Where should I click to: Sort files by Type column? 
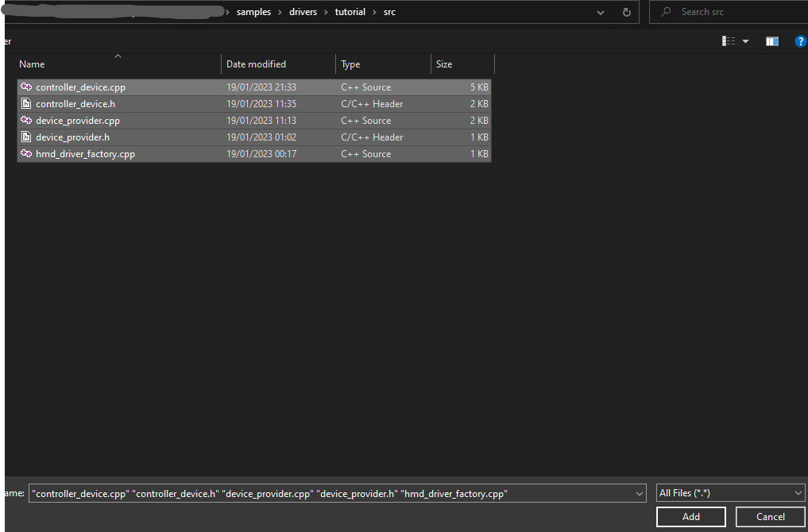[384, 64]
